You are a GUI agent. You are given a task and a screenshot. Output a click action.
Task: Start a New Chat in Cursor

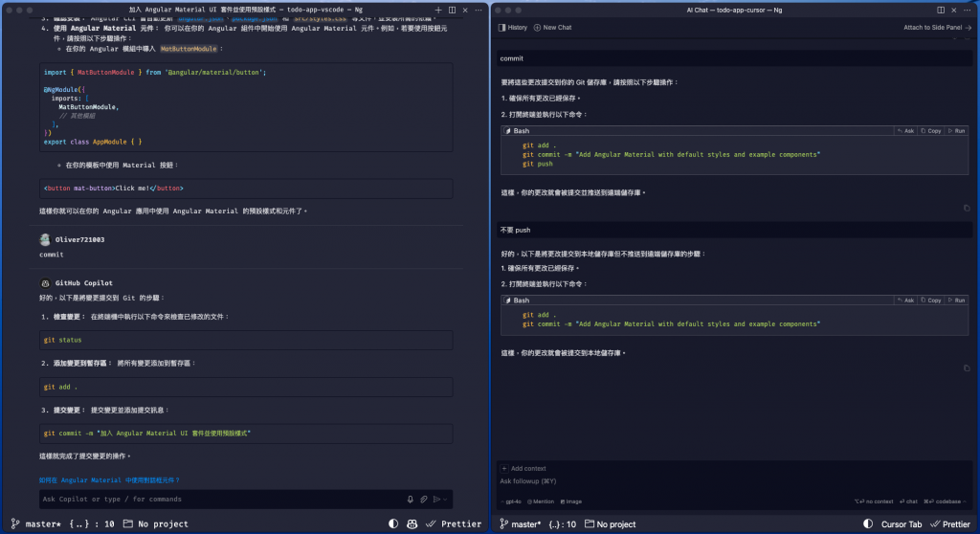pos(552,28)
